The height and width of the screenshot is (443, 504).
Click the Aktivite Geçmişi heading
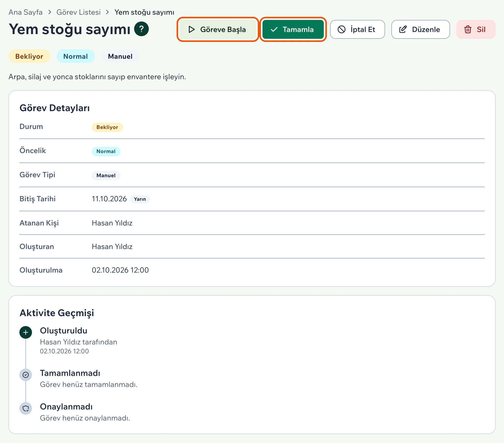[57, 313]
